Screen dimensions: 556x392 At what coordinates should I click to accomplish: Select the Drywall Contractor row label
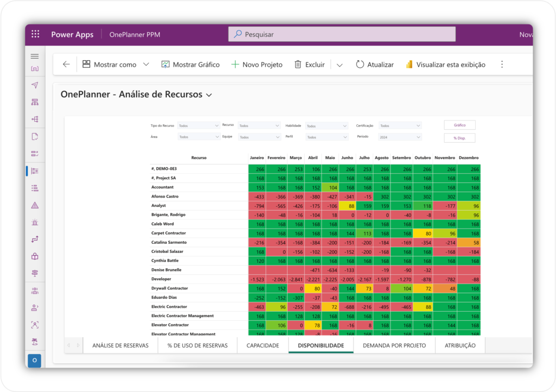coord(169,288)
